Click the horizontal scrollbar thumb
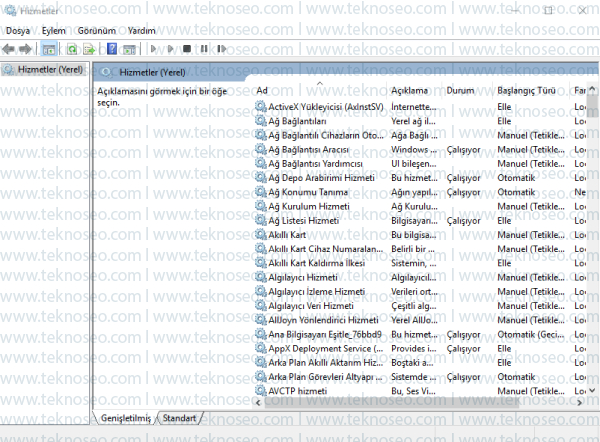Viewport: 600px width, 442px height. pos(391,403)
